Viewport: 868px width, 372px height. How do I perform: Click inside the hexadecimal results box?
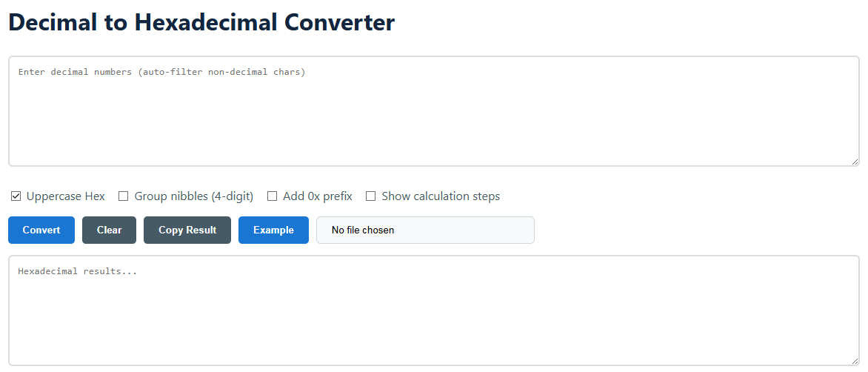click(433, 311)
